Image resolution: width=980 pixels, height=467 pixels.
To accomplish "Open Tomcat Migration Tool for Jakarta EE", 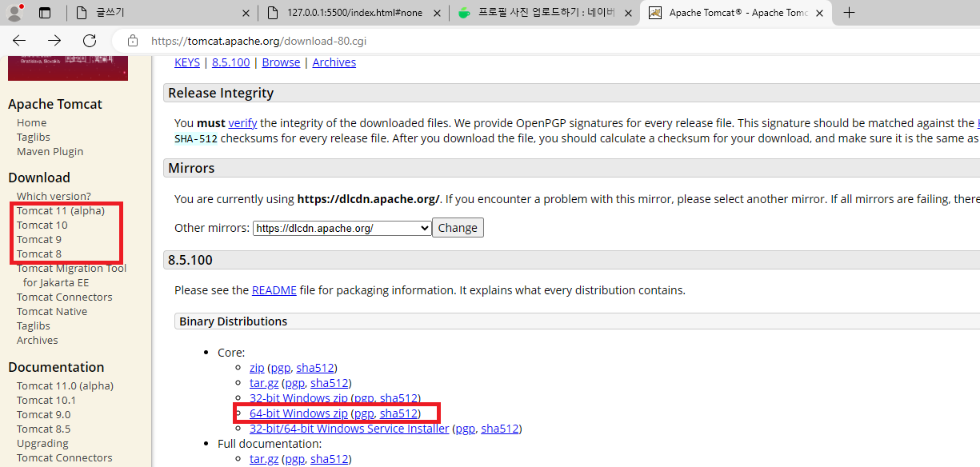I will pos(71,275).
